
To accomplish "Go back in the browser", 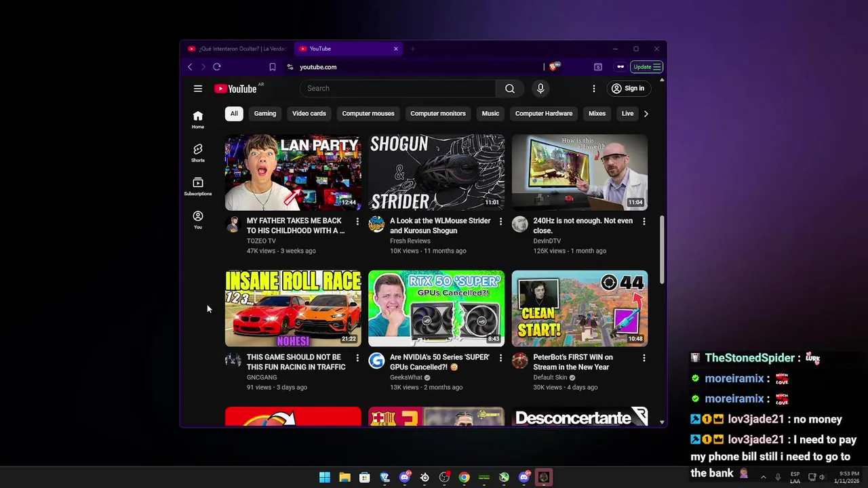I will [x=190, y=67].
